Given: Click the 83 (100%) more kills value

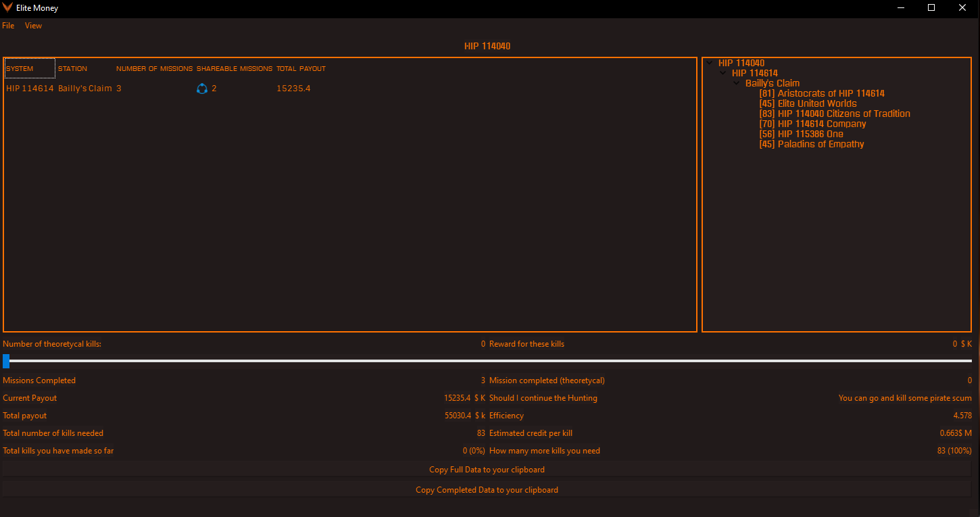Looking at the screenshot, I should coord(954,451).
